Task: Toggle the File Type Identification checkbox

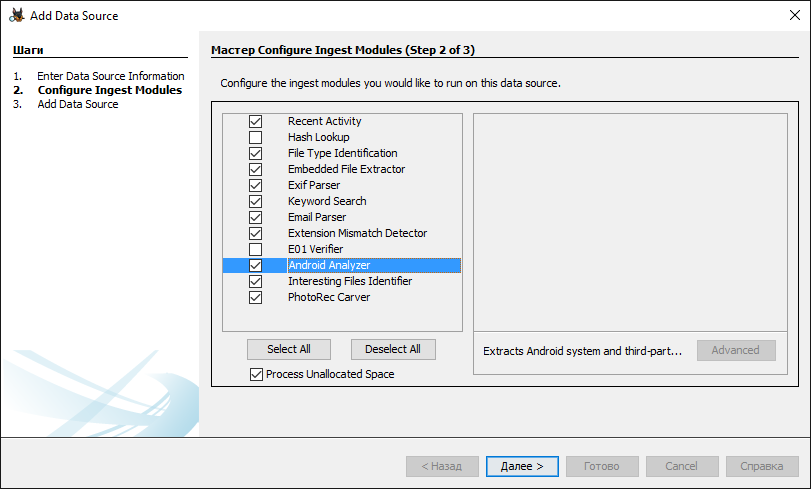Action: (x=256, y=154)
